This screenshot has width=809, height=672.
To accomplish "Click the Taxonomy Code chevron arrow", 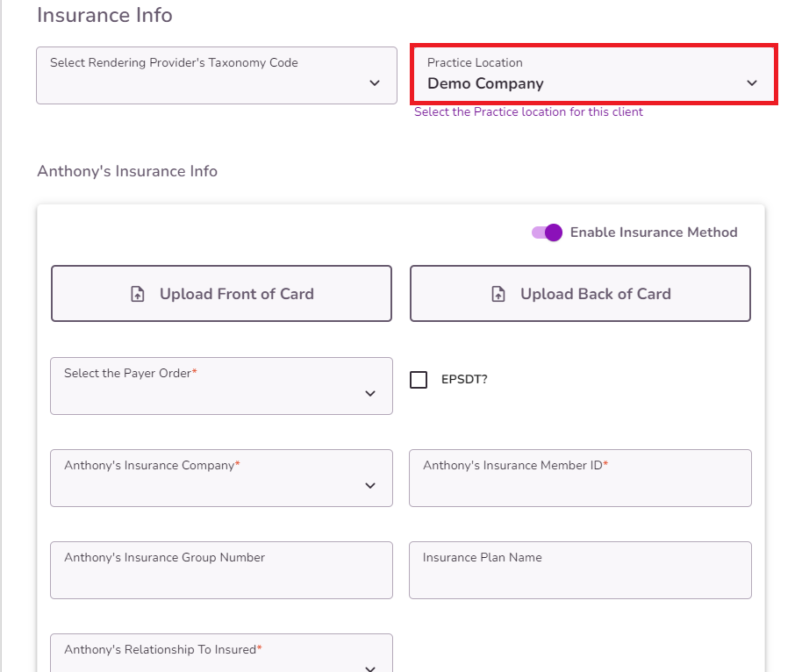I will pos(375,83).
